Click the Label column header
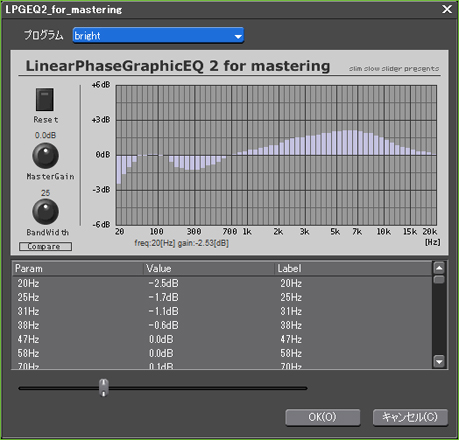Screen dimensions: 459x440 pyautogui.click(x=353, y=269)
